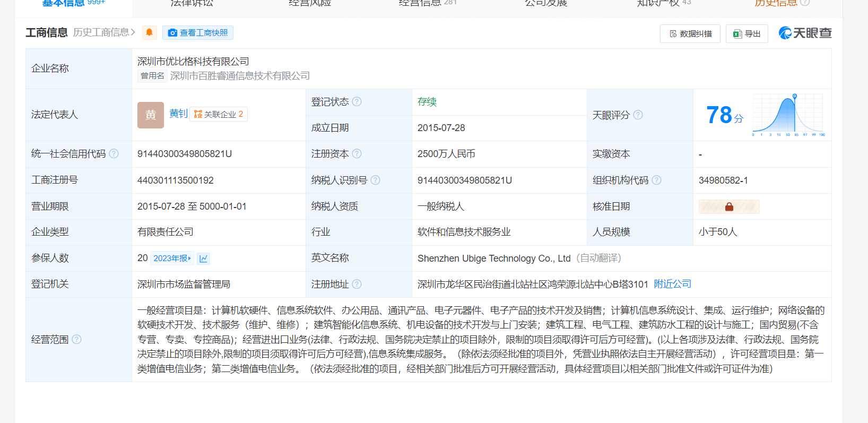Image resolution: width=868 pixels, height=423 pixels.
Task: Click the insured-count trend chart icon
Action: point(204,258)
